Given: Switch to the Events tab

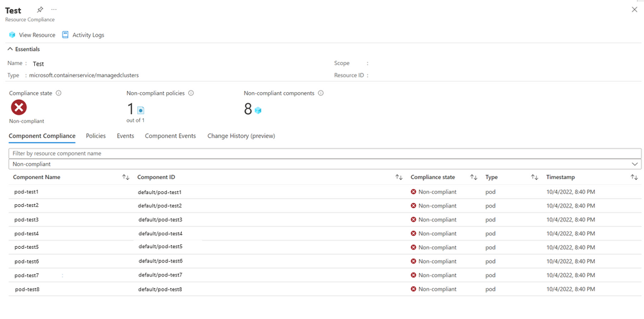Looking at the screenshot, I should (125, 136).
